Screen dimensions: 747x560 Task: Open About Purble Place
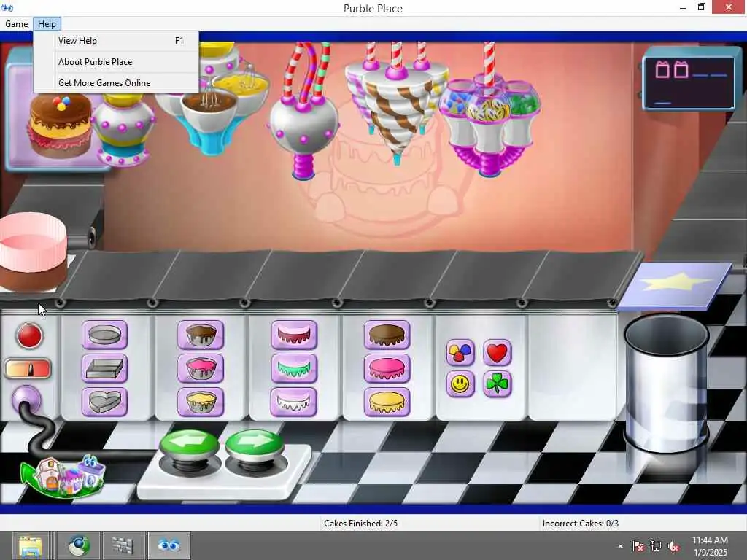[x=116, y=62]
